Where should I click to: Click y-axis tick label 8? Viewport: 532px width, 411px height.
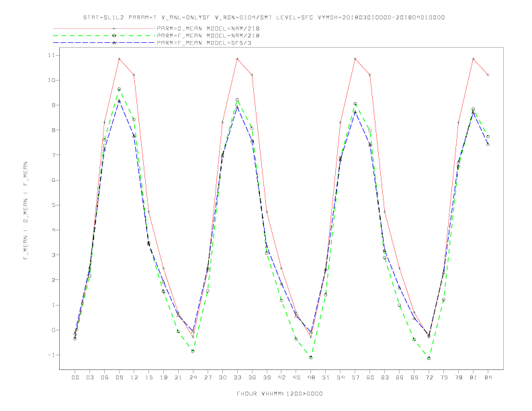54,130
